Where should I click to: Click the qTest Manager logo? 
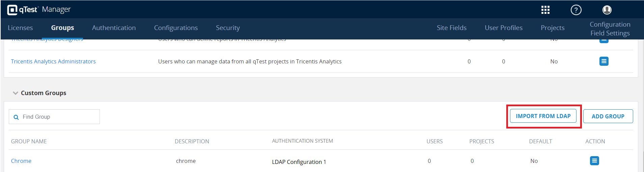(39, 9)
